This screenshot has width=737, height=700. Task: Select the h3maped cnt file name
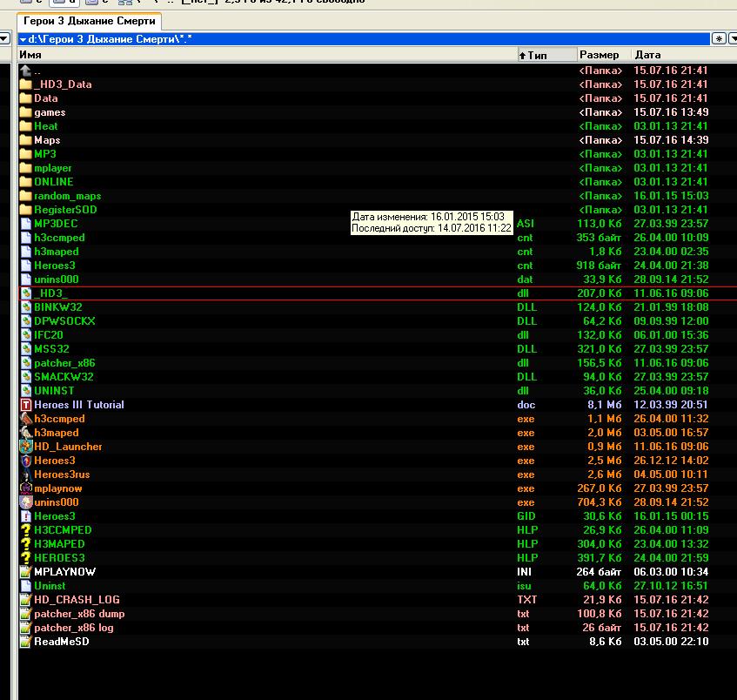click(x=57, y=252)
